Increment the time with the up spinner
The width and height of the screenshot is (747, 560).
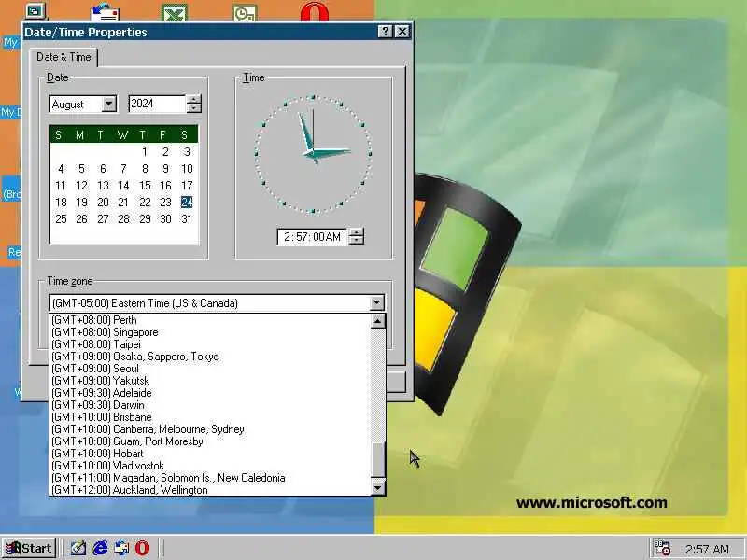357,232
